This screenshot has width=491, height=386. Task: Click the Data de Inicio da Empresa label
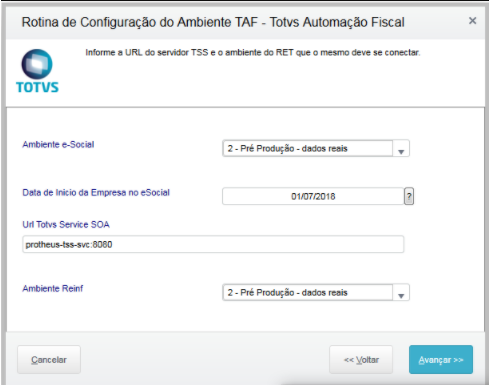point(96,193)
